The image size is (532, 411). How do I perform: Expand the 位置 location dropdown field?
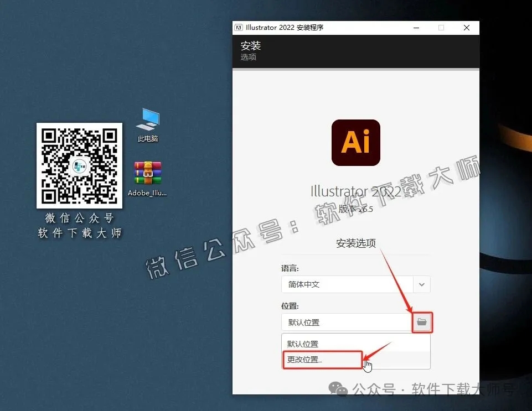[346, 322]
